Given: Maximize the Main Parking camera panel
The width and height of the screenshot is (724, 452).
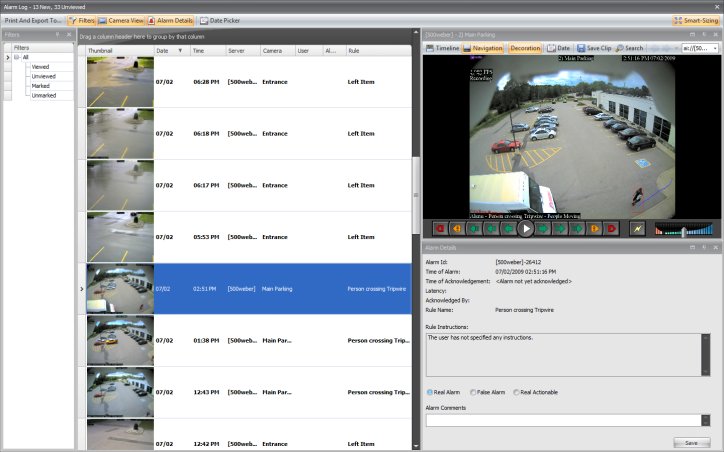Looking at the screenshot, I should pyautogui.click(x=692, y=35).
